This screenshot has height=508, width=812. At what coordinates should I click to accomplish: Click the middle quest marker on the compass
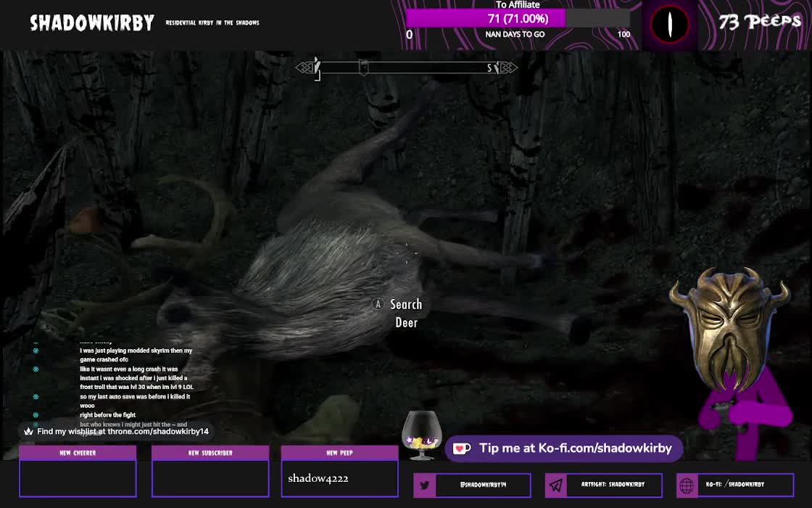point(363,67)
